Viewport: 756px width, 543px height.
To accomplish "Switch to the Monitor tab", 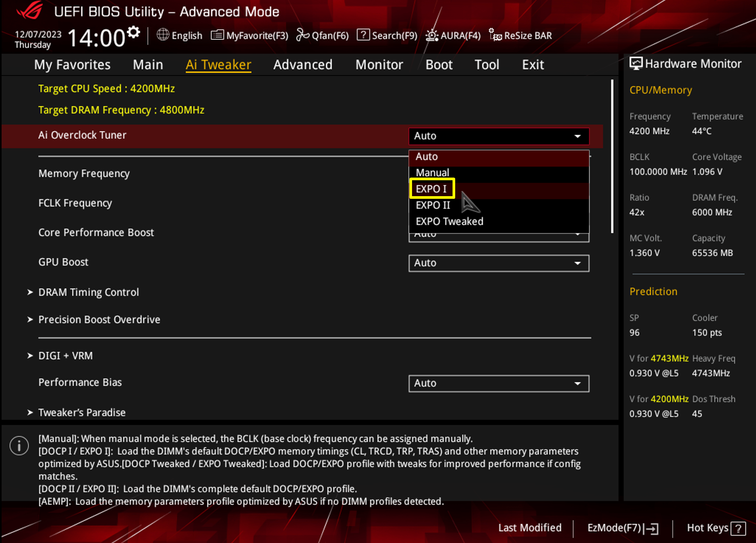I will pyautogui.click(x=379, y=64).
